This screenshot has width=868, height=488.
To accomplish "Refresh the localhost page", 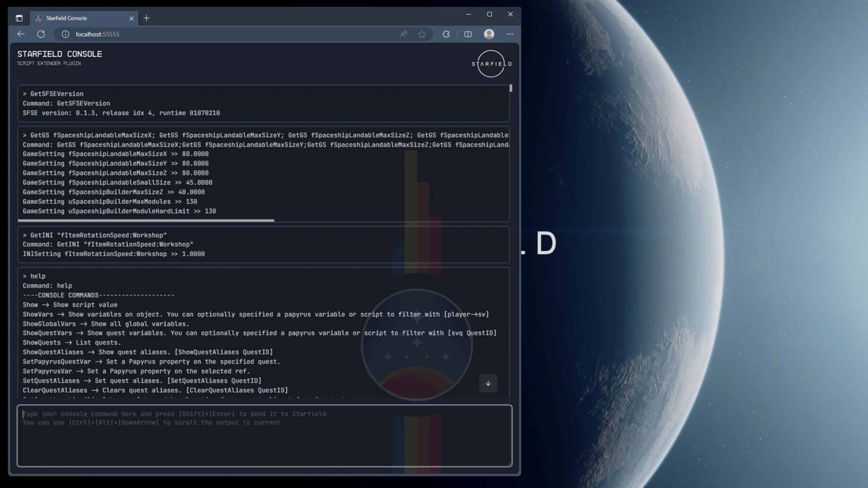I will coord(41,34).
